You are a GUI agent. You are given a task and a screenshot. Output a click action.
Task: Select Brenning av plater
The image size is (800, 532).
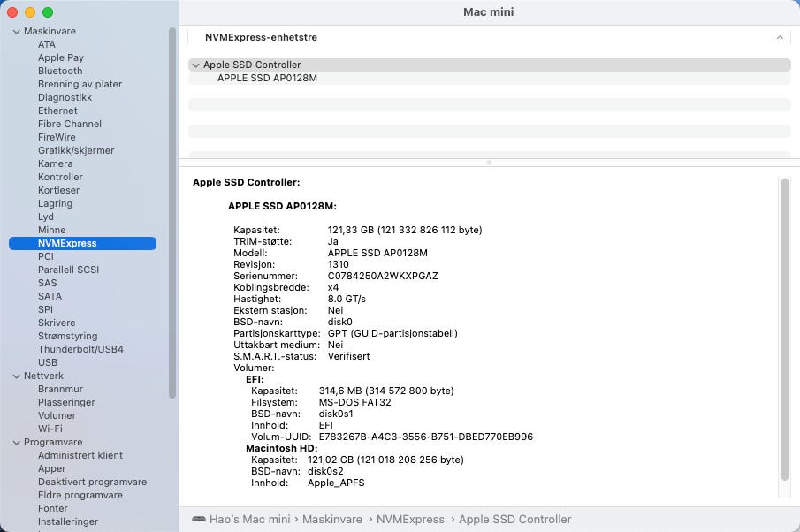pyautogui.click(x=80, y=84)
